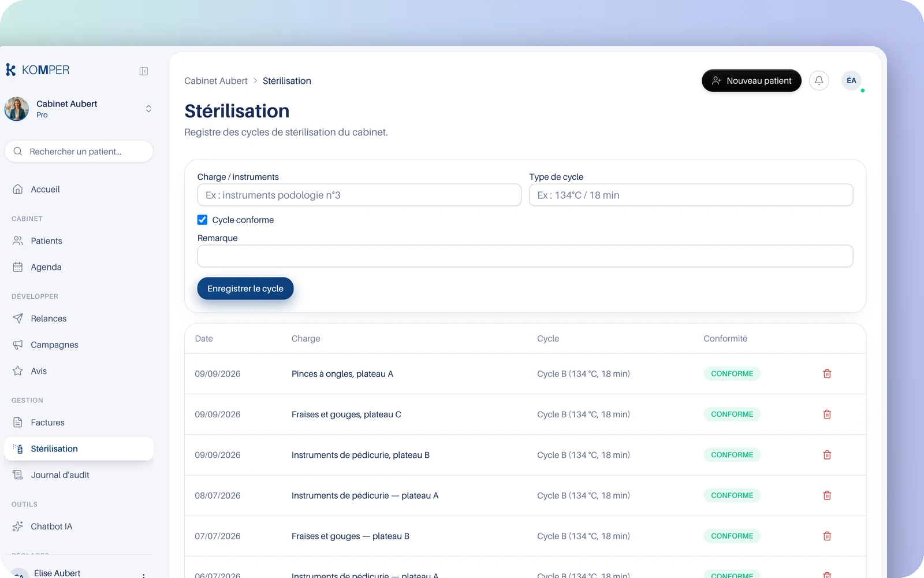Expand the Cabinet Aubert account switcher
This screenshot has width=924, height=578.
79,109
